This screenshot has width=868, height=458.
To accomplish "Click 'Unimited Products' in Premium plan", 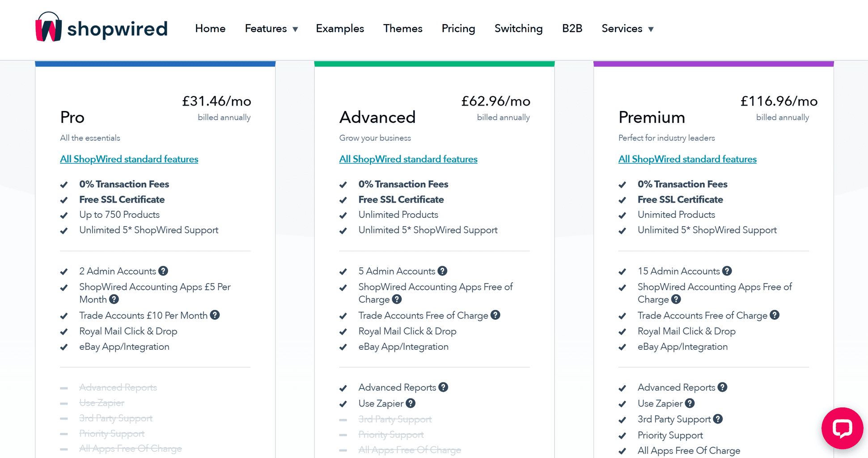I will [676, 215].
